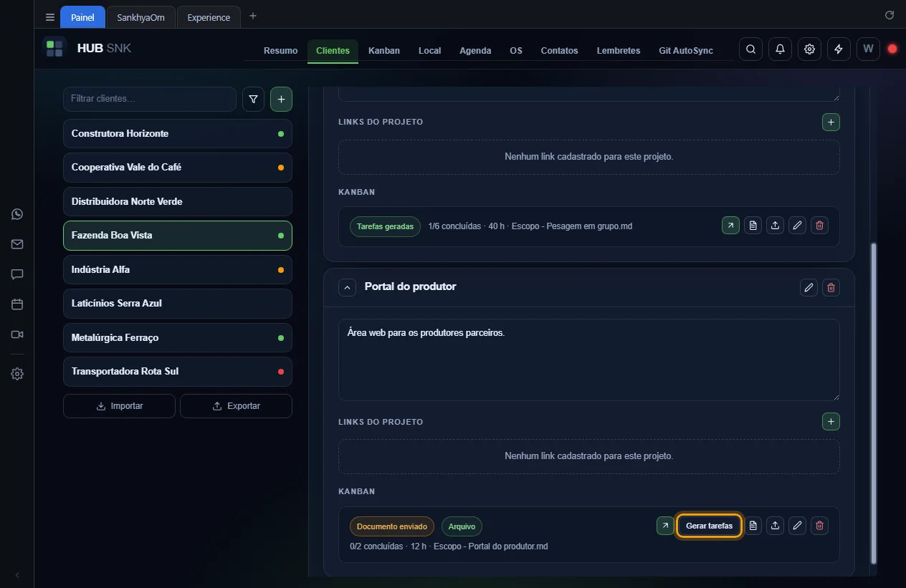Go to Agenda tab
This screenshot has width=906, height=588.
[475, 50]
